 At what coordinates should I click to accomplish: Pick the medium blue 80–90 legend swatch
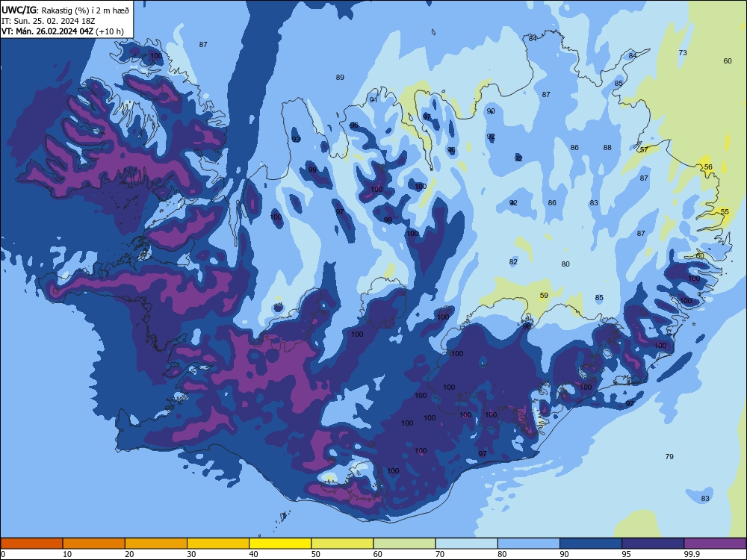529,544
